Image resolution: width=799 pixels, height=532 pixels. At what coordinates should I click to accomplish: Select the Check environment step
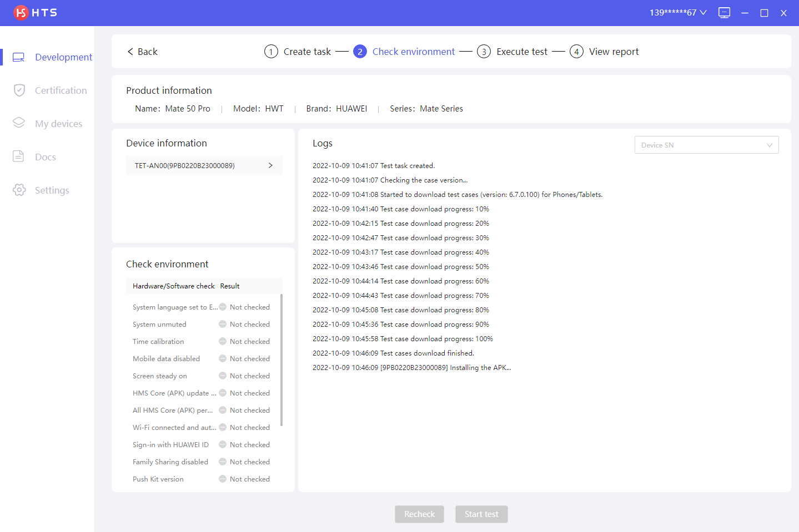pyautogui.click(x=414, y=52)
